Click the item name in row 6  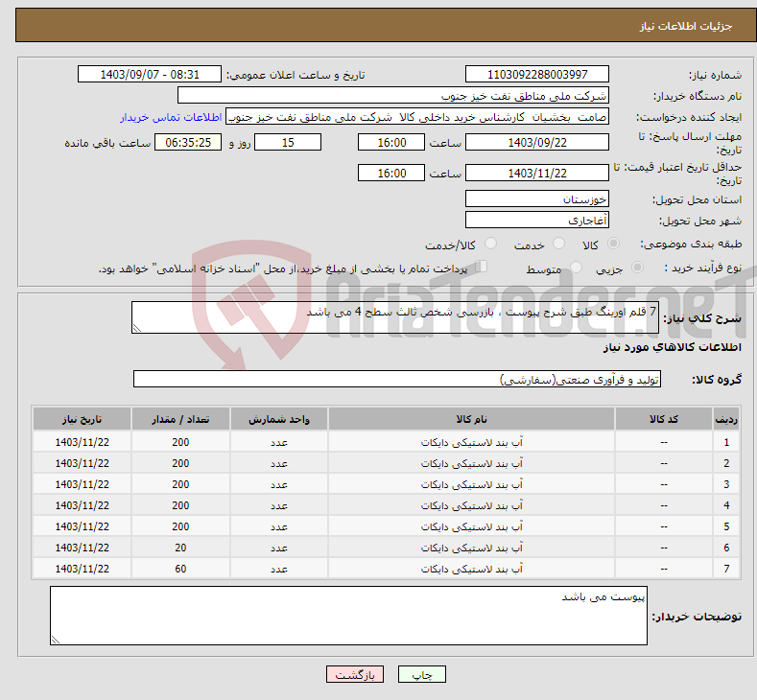click(x=472, y=548)
